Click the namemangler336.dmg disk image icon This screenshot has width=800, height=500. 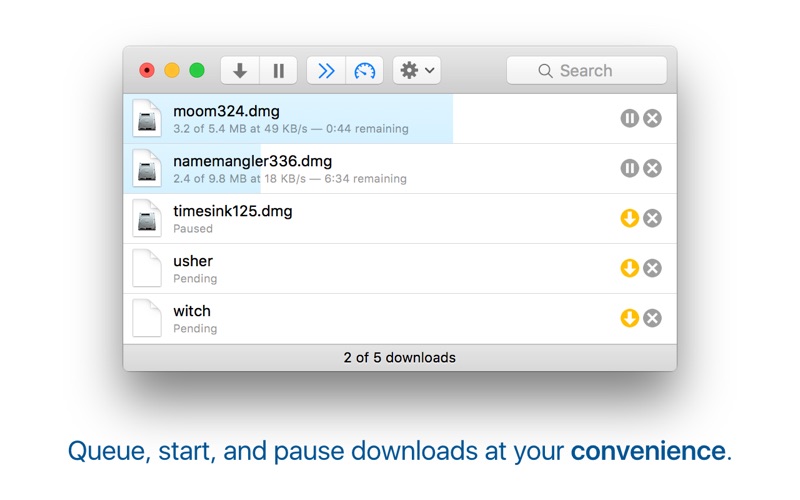pyautogui.click(x=147, y=168)
